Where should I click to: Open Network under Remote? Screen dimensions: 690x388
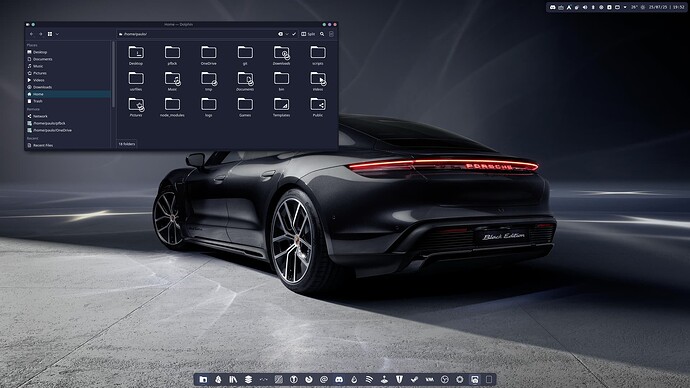coord(68,116)
